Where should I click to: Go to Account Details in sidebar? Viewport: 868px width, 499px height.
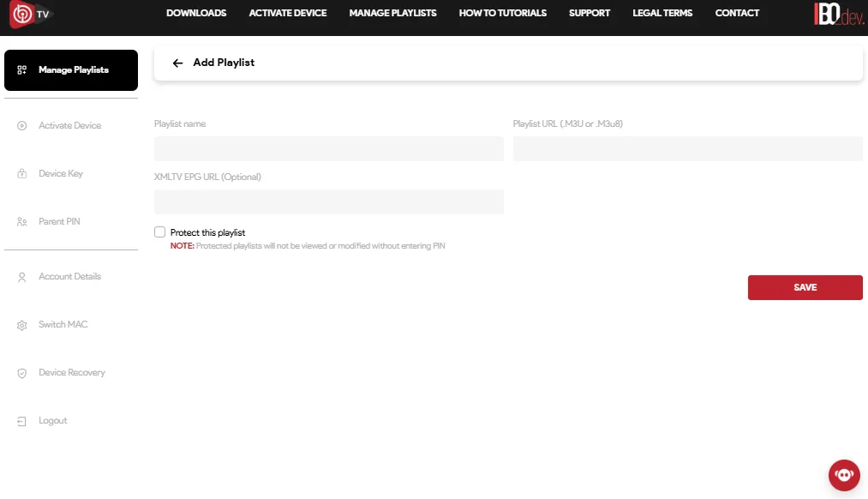71,276
